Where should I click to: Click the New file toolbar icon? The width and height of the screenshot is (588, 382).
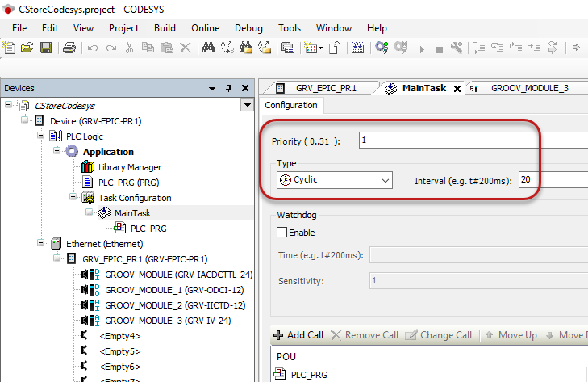[9, 48]
